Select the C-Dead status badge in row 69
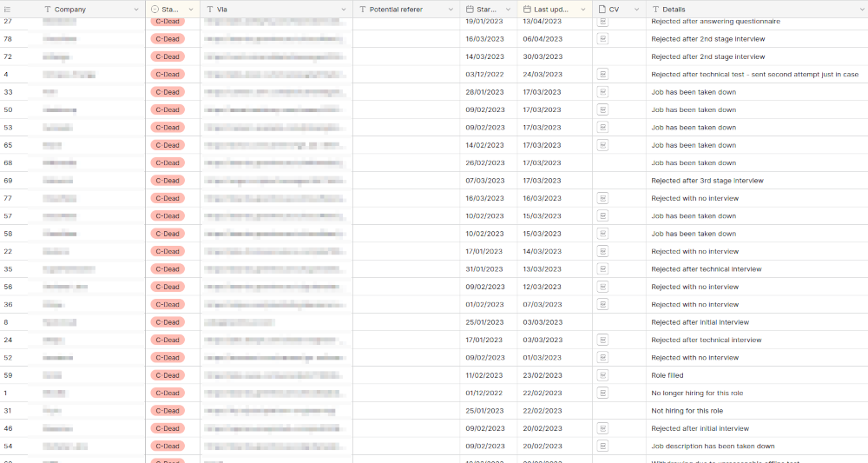This screenshot has height=463, width=868. [168, 181]
